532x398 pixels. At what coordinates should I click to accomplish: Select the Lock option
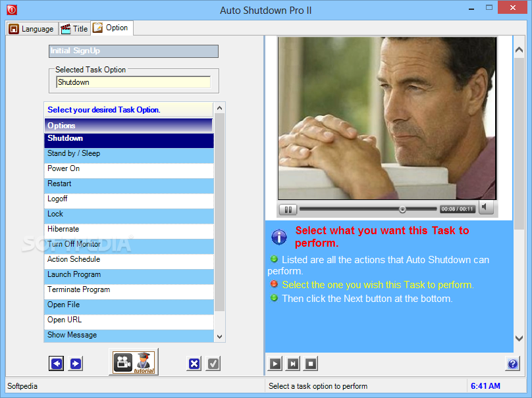tap(129, 216)
